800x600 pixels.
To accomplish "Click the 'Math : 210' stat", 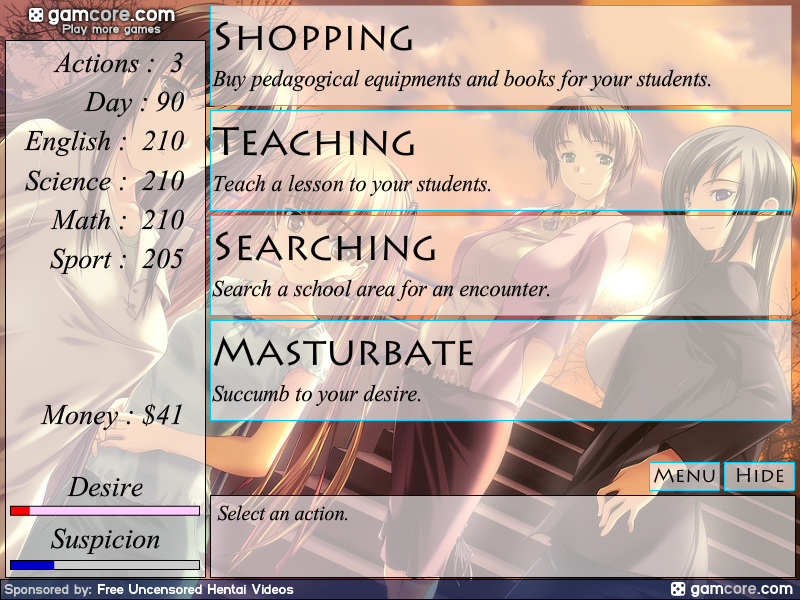I will 117,220.
